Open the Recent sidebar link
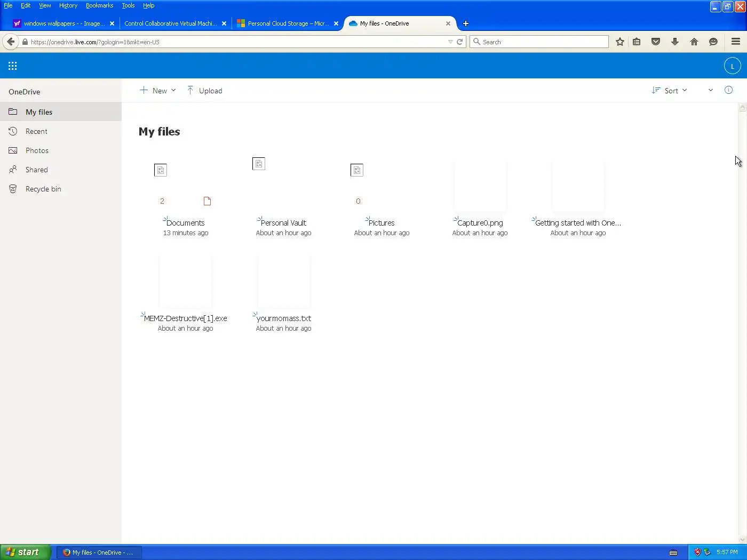The width and height of the screenshot is (747, 560). pyautogui.click(x=61, y=131)
